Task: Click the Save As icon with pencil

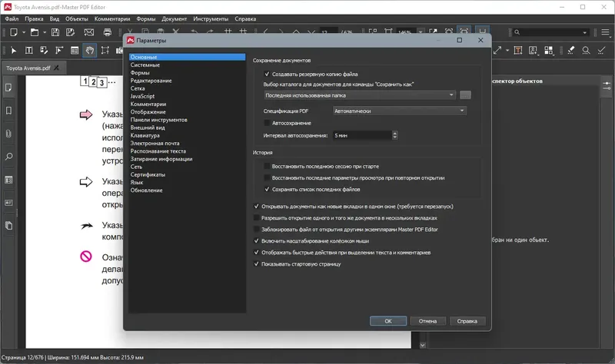Action: 70,32
